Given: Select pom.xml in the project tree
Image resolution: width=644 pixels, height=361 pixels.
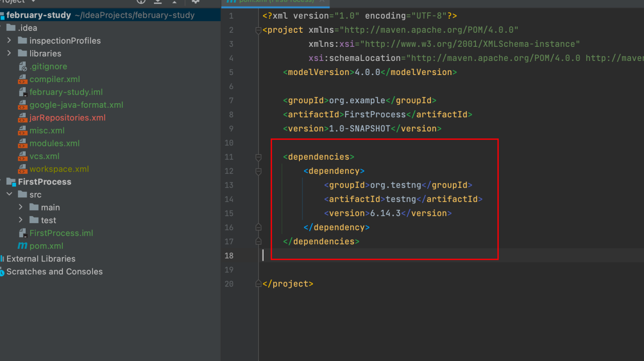Looking at the screenshot, I should pos(46,246).
